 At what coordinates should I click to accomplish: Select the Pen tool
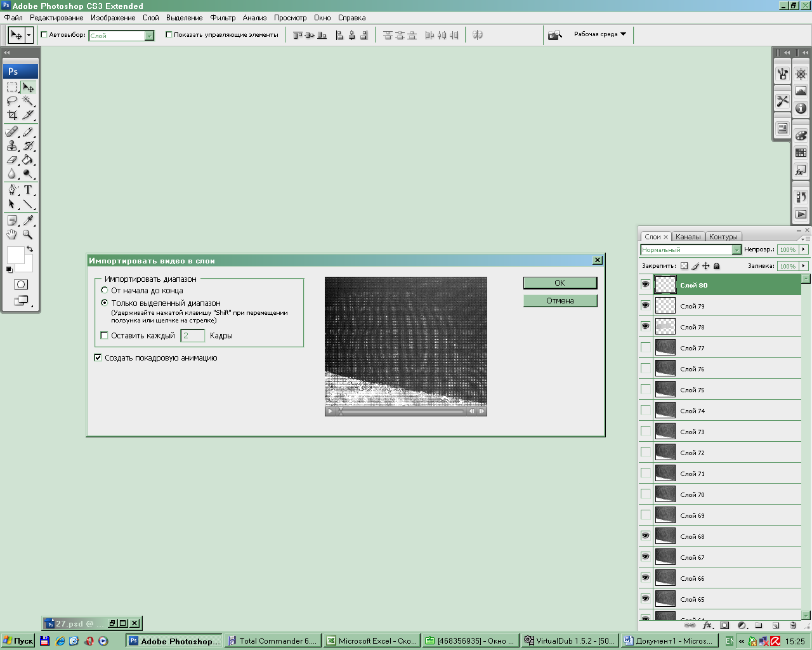[x=12, y=190]
